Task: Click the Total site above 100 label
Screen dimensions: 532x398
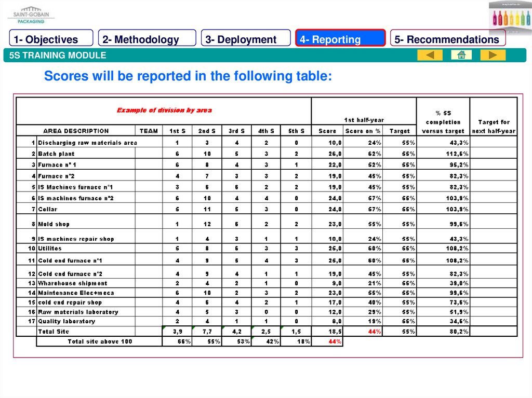Action: coord(100,341)
